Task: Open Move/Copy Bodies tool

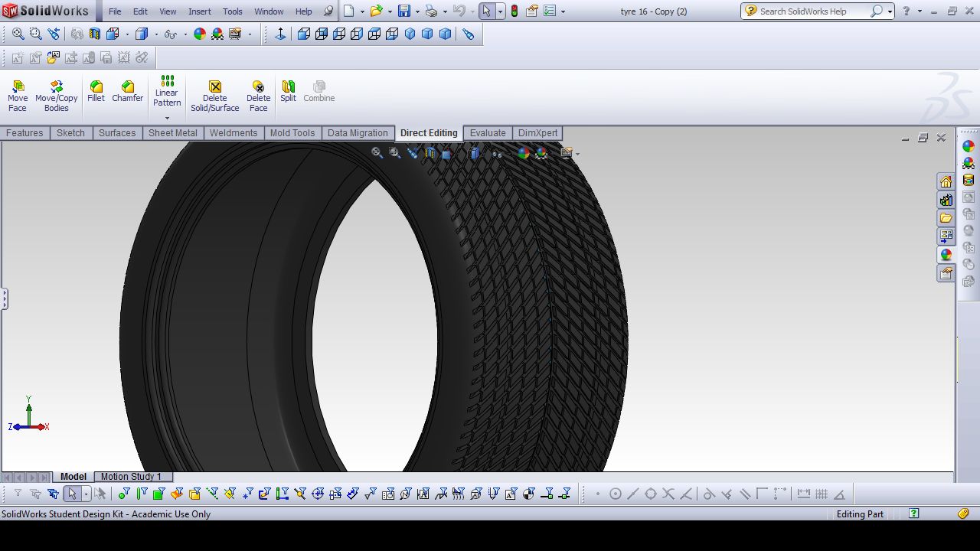Action: [57, 96]
